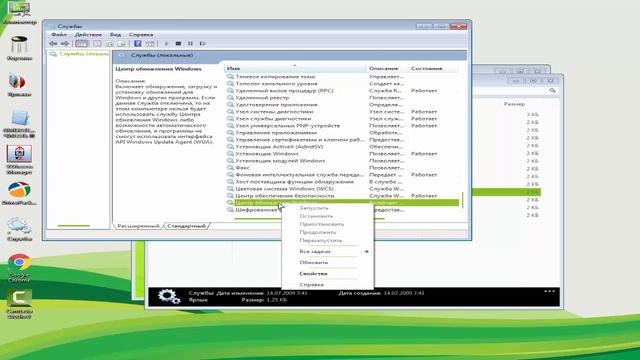This screenshot has height=360, width=640.
Task: Click the Start Service play icon
Action: 166,43
